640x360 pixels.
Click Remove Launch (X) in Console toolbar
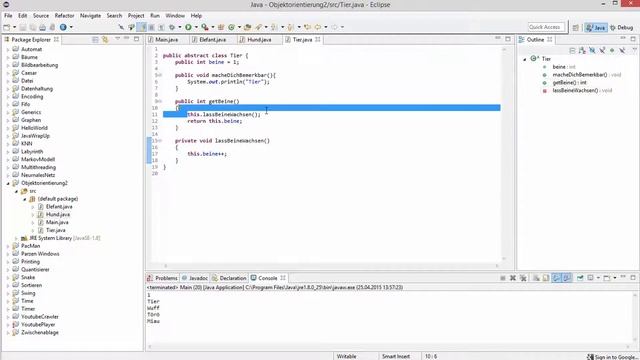point(513,278)
